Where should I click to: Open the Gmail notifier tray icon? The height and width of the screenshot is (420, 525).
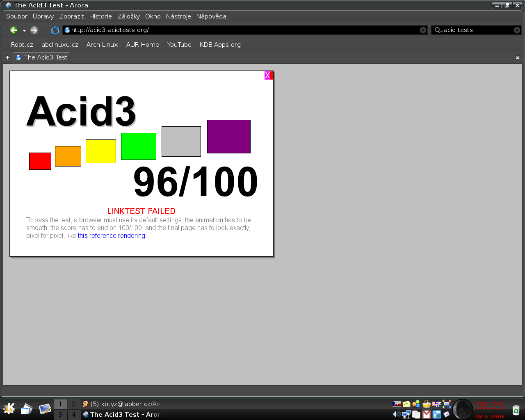pos(427,415)
